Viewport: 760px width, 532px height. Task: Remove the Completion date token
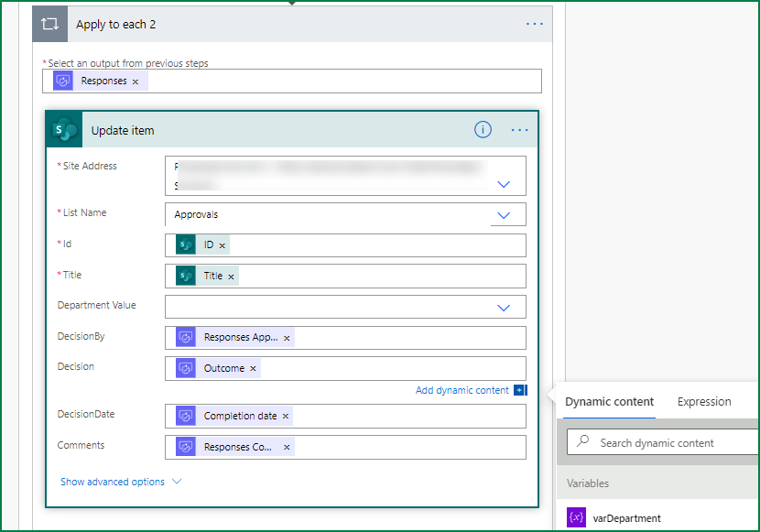(x=286, y=417)
